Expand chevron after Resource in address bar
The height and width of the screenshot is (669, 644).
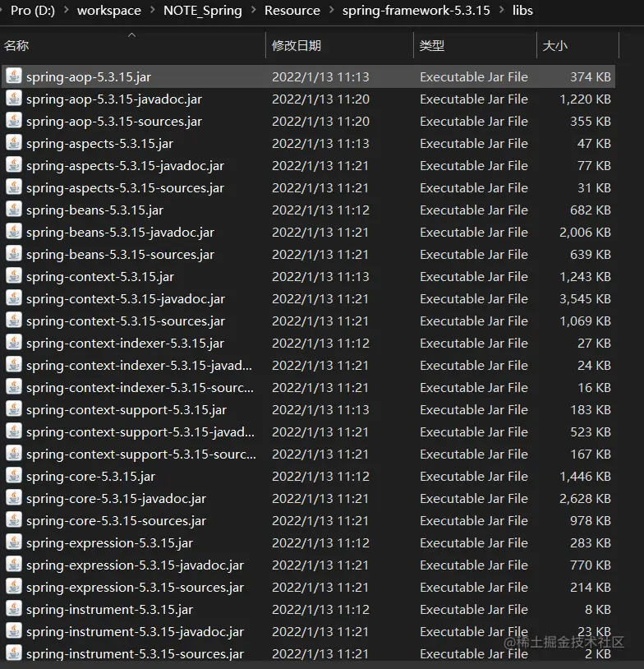click(331, 10)
